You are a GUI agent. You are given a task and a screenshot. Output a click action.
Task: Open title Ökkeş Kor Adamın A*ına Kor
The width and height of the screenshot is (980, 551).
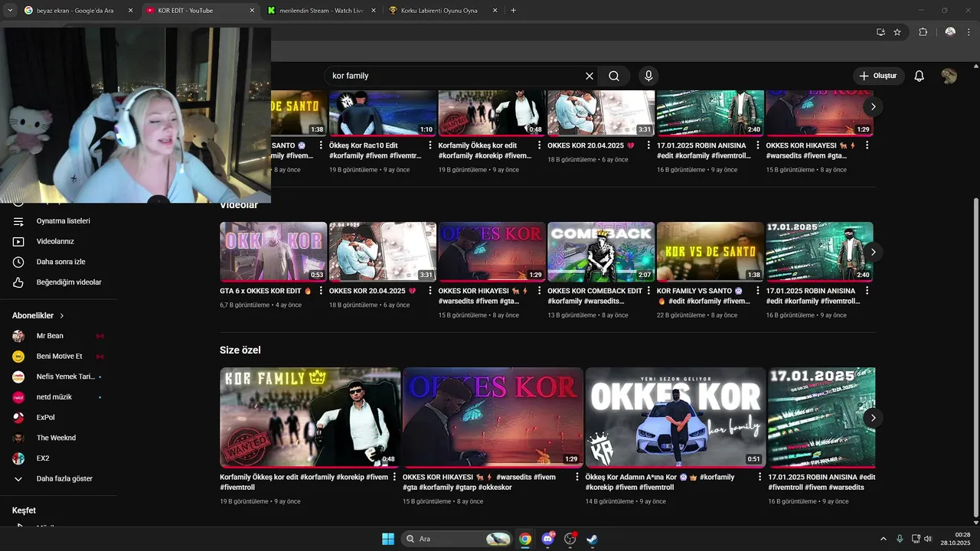tap(660, 482)
